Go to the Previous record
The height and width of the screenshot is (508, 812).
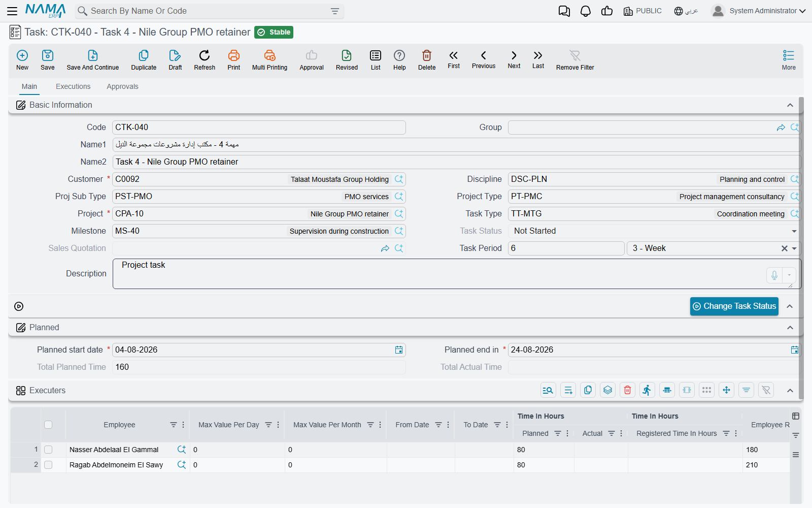(x=484, y=59)
